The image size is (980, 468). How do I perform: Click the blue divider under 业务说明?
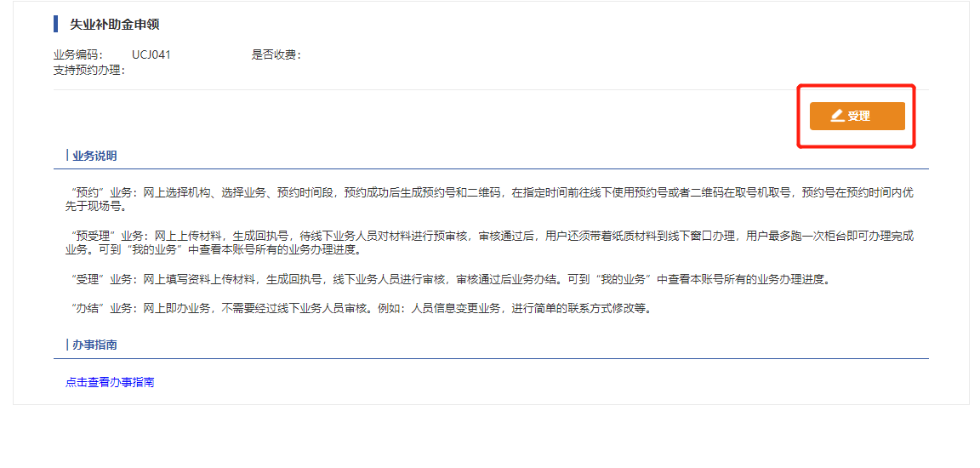(491, 169)
